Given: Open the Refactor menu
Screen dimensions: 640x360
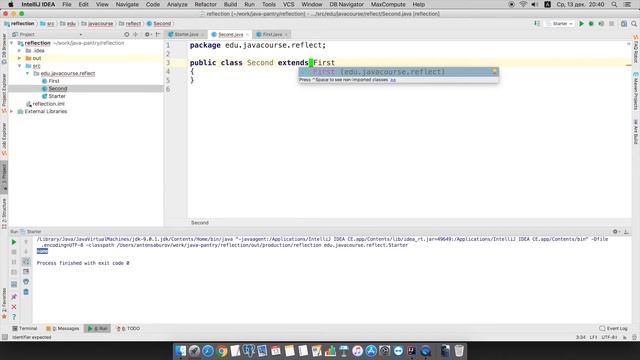Looking at the screenshot, I should point(205,4).
